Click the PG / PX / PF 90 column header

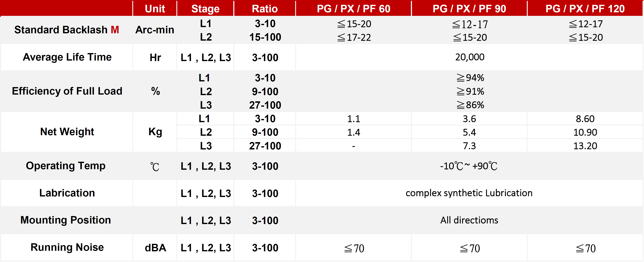click(469, 9)
